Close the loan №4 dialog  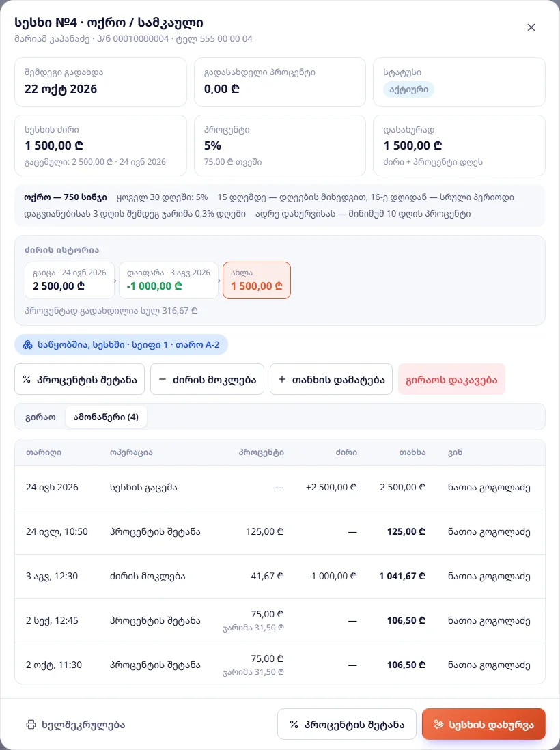coord(531,27)
